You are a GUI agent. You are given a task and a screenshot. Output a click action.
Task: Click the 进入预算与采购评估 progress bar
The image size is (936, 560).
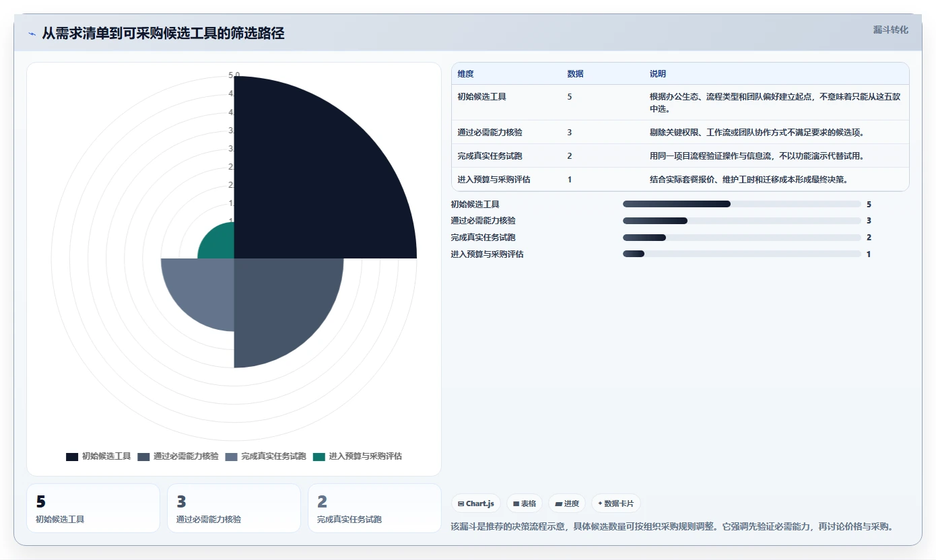[742, 254]
